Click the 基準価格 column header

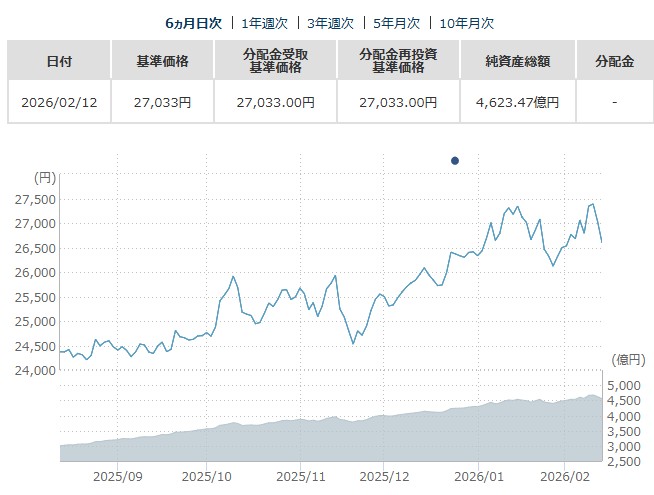pos(162,61)
